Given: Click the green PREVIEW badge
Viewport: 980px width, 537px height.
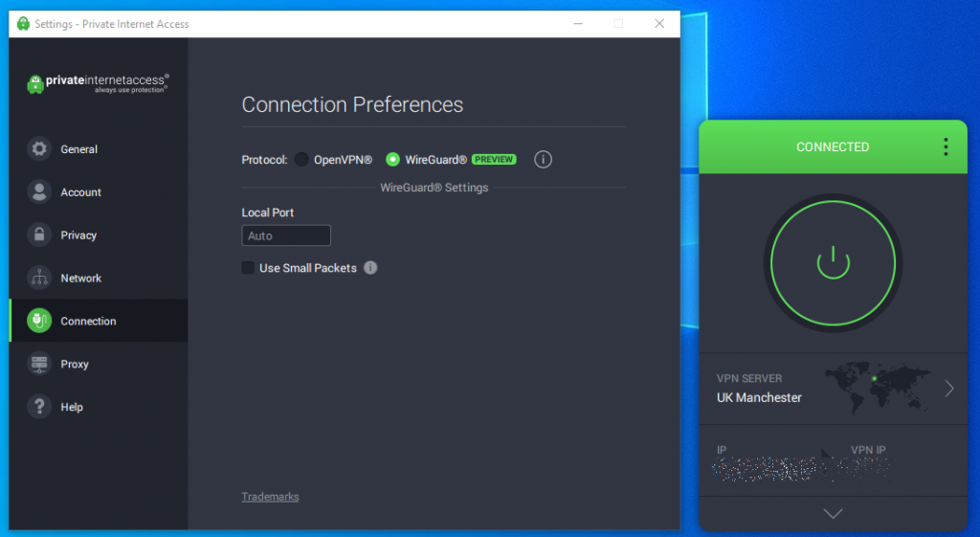Looking at the screenshot, I should pos(494,160).
